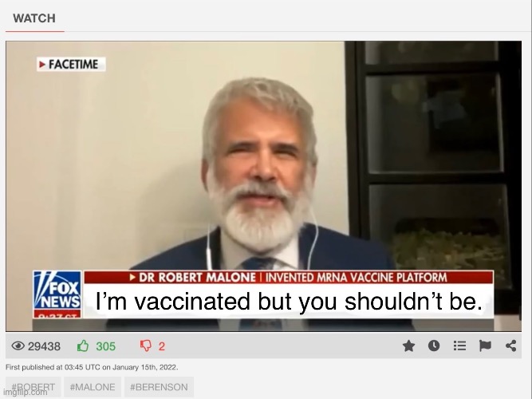
Task: Open the playlist list icon
Action: pos(459,346)
